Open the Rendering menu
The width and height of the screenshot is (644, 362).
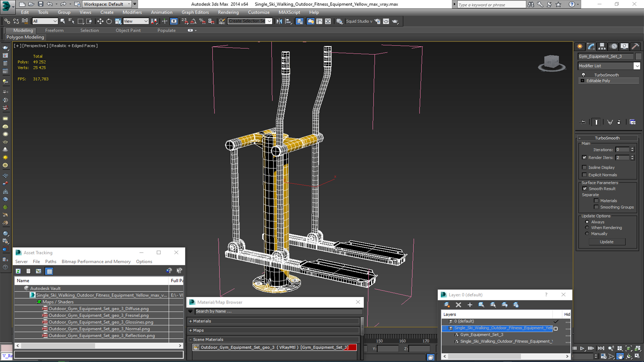pos(228,12)
